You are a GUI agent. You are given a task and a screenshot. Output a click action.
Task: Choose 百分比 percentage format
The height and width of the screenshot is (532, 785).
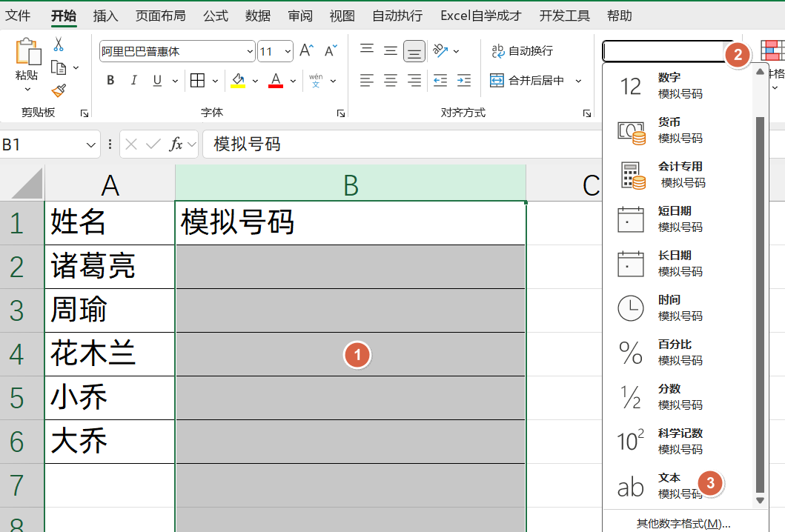pyautogui.click(x=678, y=353)
